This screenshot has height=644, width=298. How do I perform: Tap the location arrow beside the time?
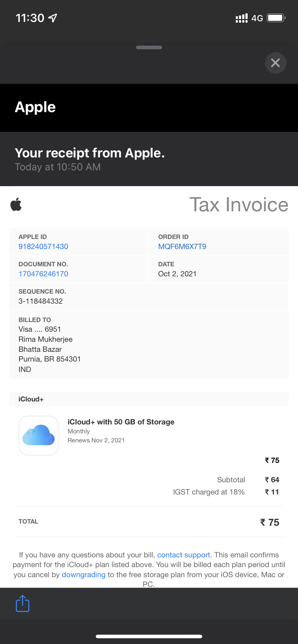pyautogui.click(x=53, y=18)
